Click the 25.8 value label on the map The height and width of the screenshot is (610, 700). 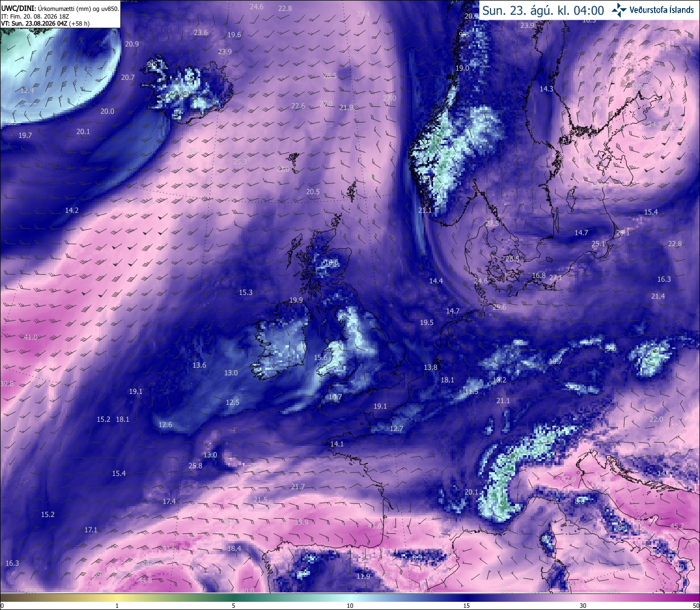point(195,466)
